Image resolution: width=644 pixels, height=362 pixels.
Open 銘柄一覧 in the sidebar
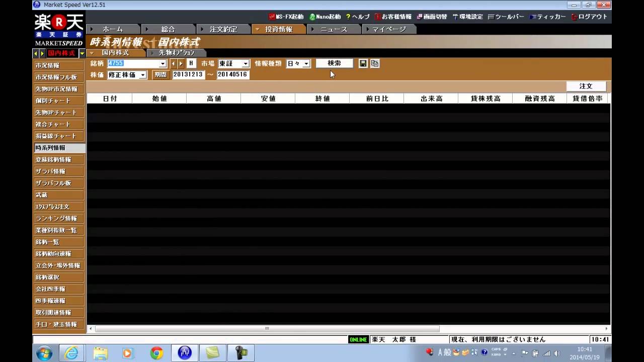click(x=59, y=242)
